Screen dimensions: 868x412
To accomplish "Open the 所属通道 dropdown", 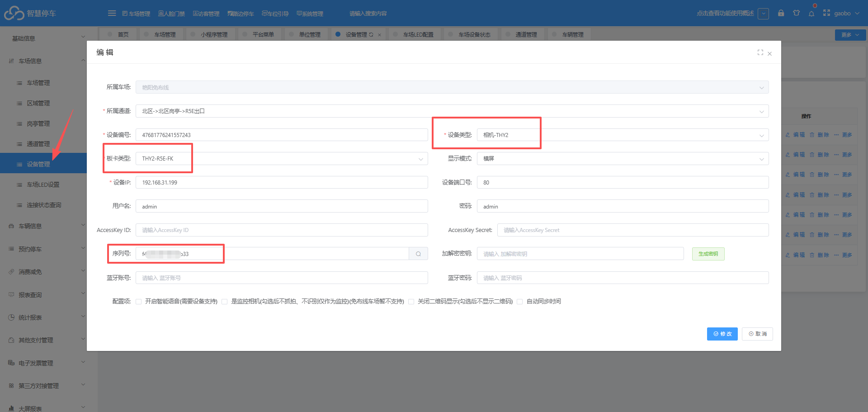I will coord(452,111).
